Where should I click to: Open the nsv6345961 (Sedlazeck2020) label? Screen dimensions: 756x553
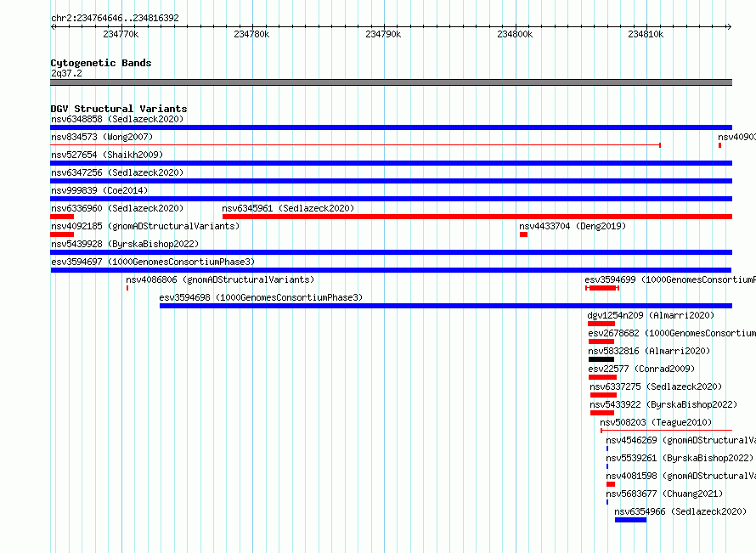(x=288, y=208)
